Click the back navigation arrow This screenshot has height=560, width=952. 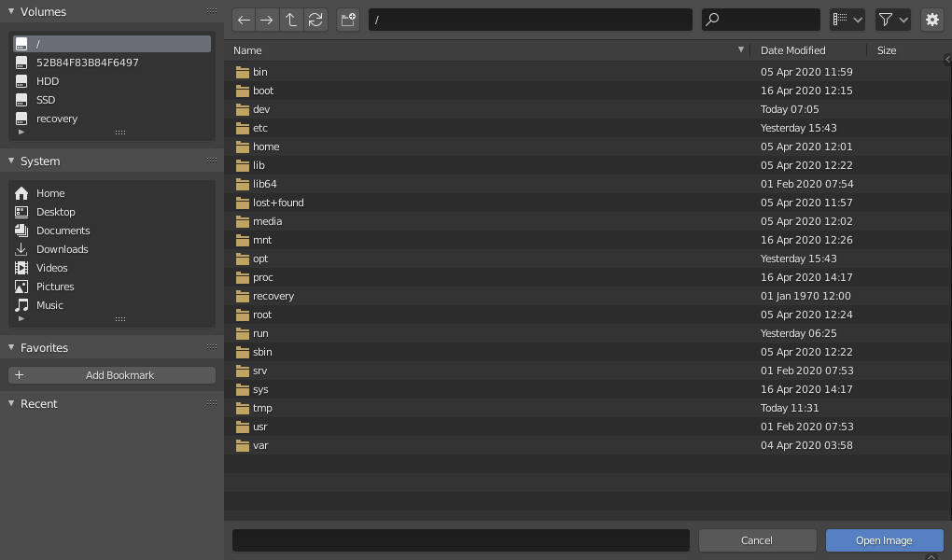point(244,19)
